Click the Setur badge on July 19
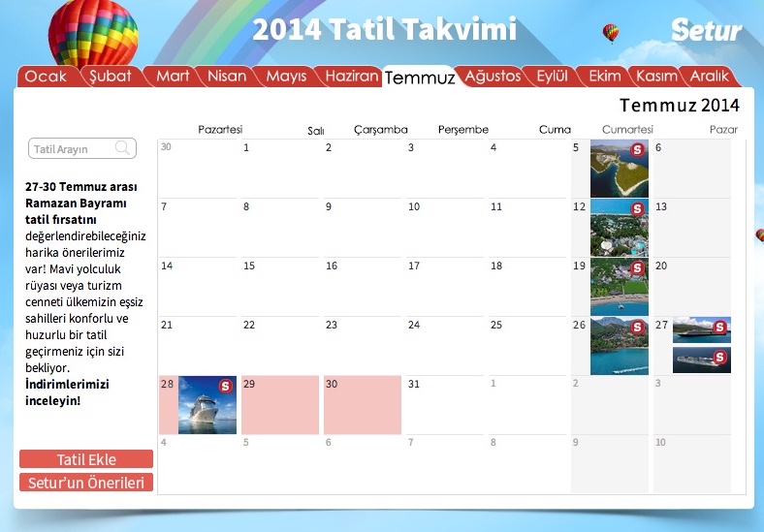 [638, 267]
